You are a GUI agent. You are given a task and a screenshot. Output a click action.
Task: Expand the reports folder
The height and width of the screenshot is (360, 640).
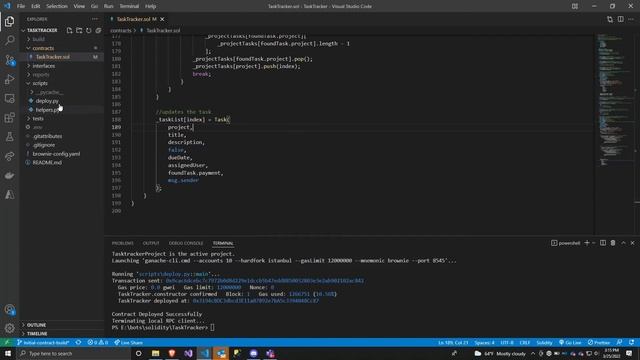41,75
